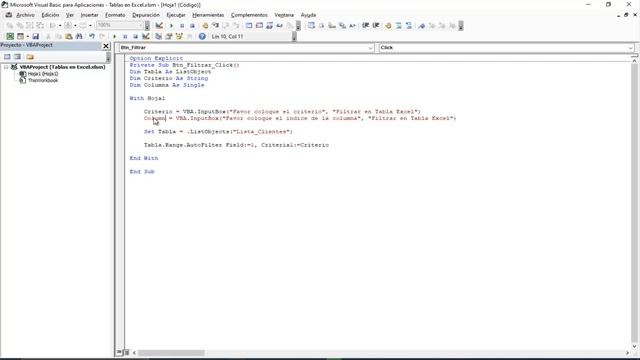Open the Herramientas menu
Screen dimensions: 640x360
pos(208,15)
